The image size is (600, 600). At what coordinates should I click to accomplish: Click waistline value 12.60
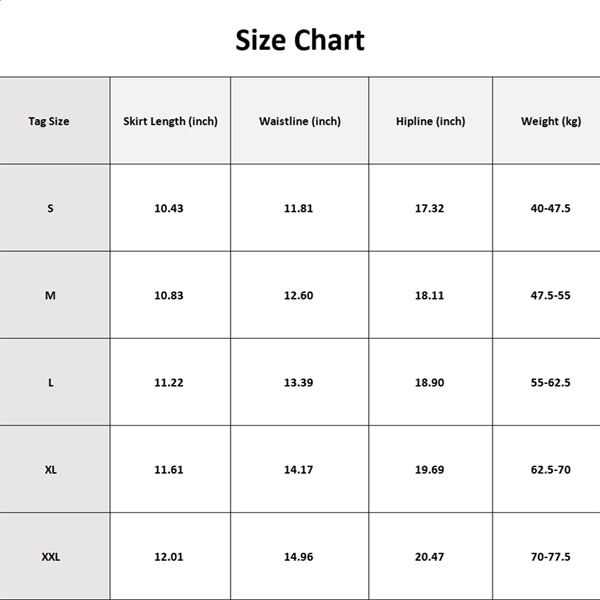(298, 295)
